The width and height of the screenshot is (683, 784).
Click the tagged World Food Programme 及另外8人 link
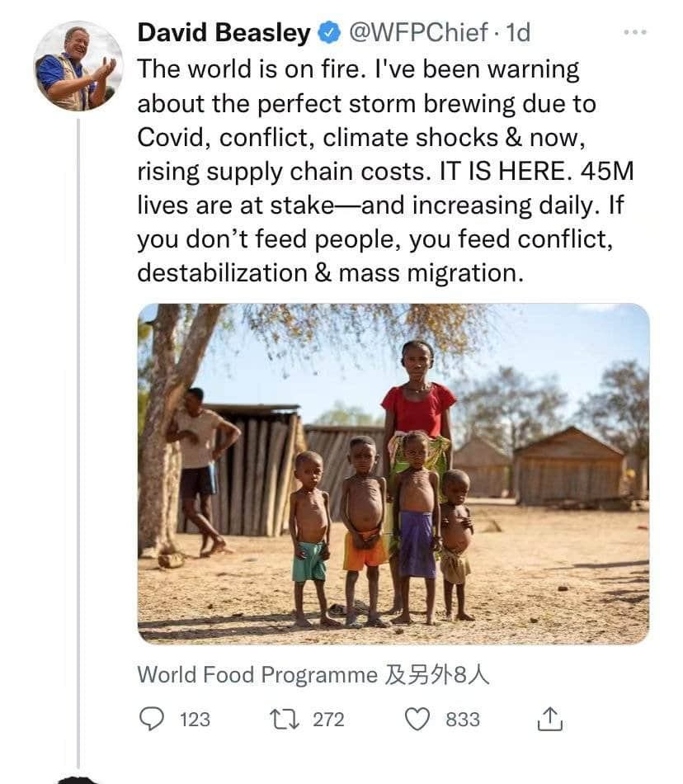313,675
